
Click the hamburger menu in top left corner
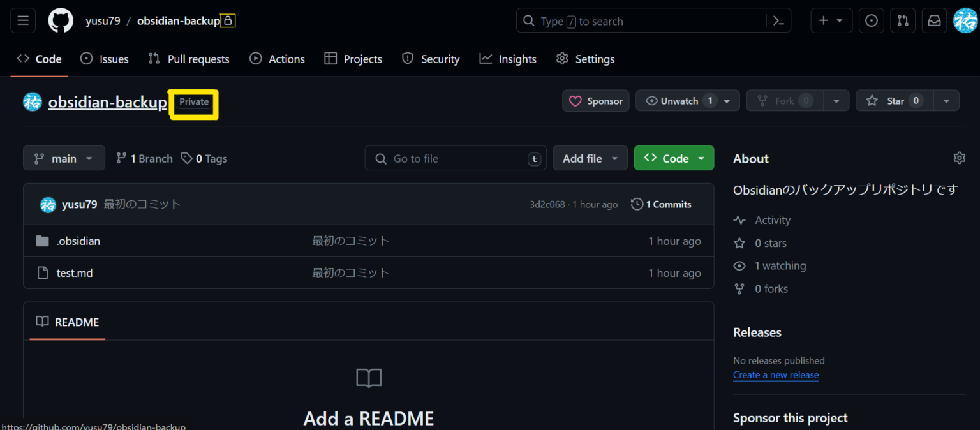click(x=22, y=20)
